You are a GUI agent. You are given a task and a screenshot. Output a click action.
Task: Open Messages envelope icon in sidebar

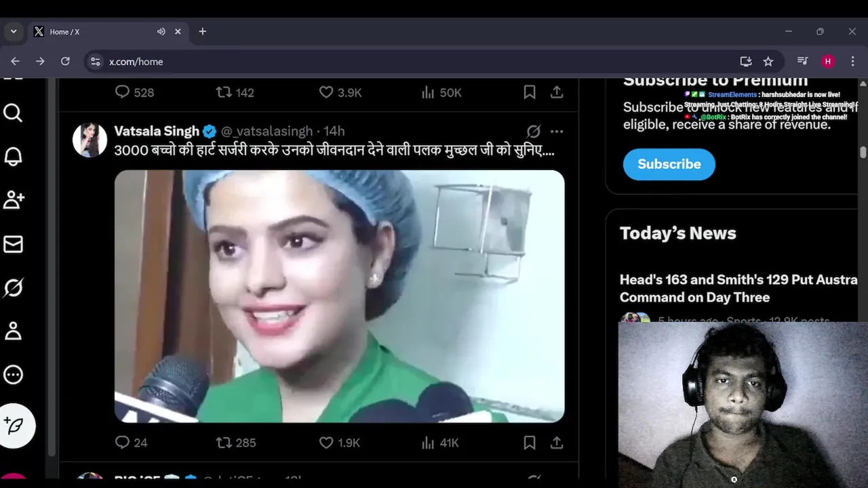tap(13, 244)
